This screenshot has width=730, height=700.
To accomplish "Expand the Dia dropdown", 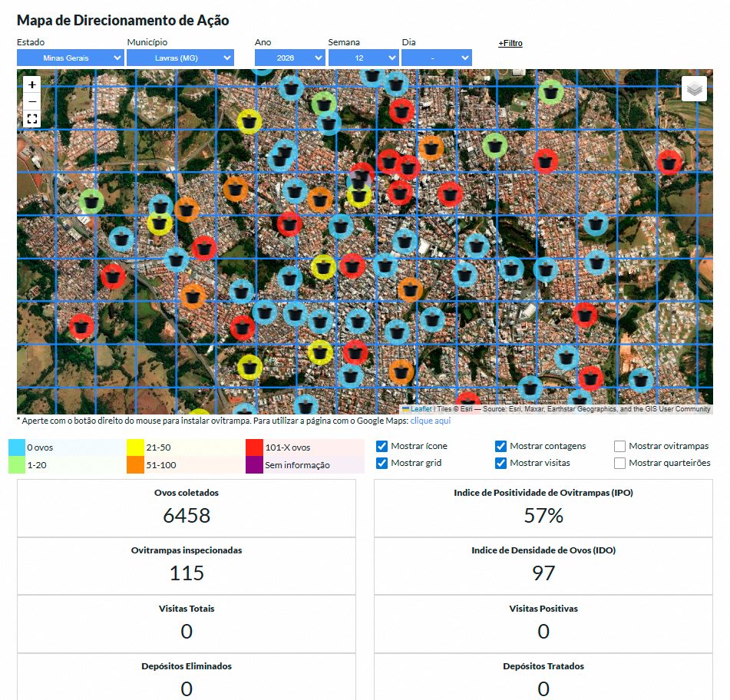I will pyautogui.click(x=436, y=58).
